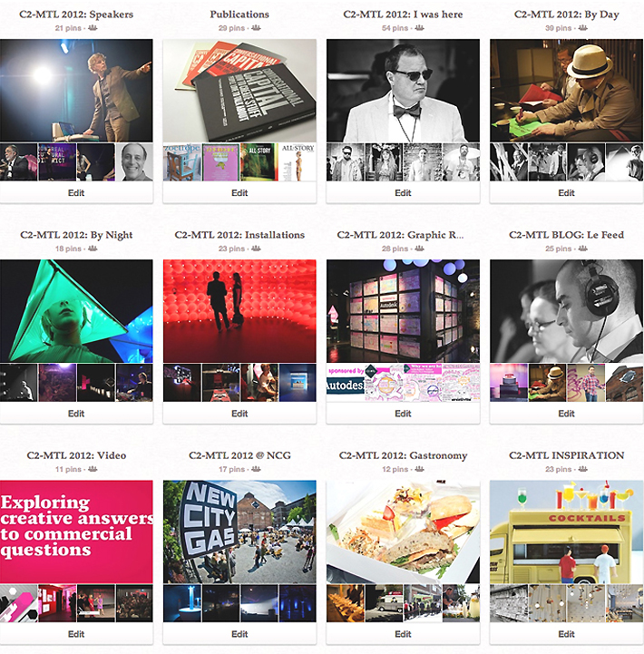The height and width of the screenshot is (654, 644).
Task: Click group icon under C2-MTL INSPIRATION title
Action: click(583, 469)
